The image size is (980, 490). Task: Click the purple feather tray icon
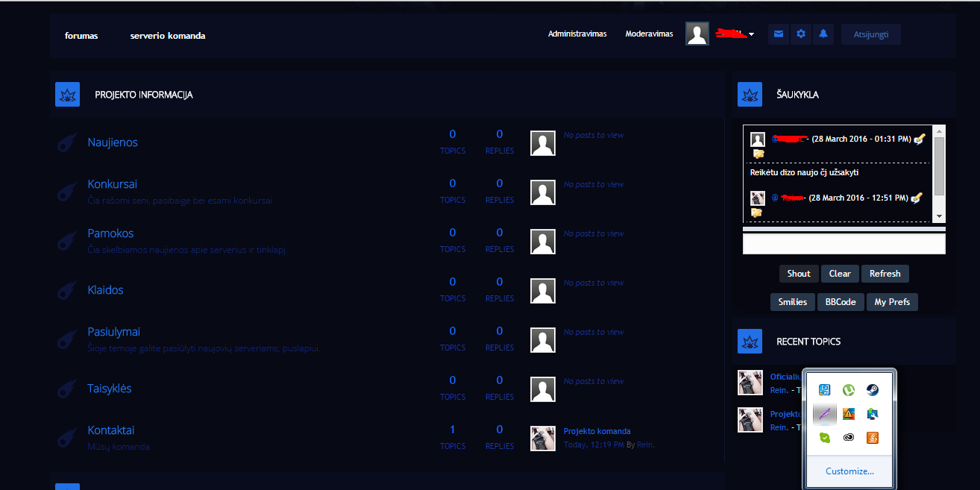click(825, 414)
